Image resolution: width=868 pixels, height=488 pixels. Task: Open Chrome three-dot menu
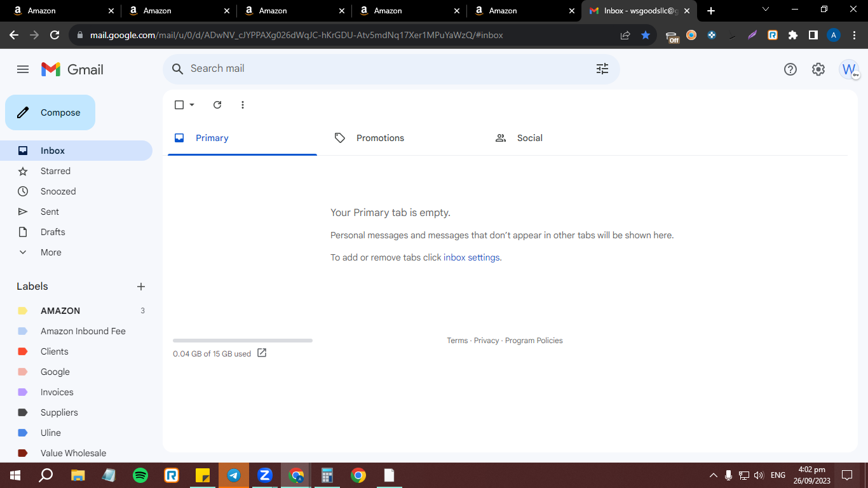(854, 35)
